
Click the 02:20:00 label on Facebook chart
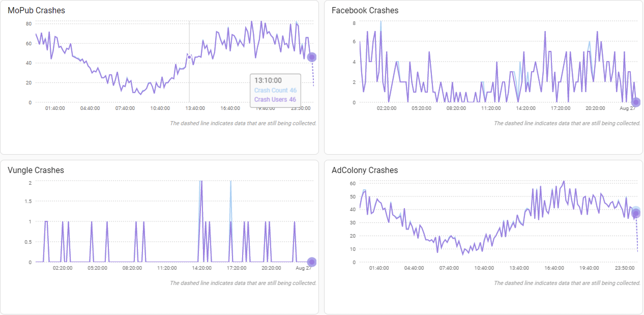[387, 108]
